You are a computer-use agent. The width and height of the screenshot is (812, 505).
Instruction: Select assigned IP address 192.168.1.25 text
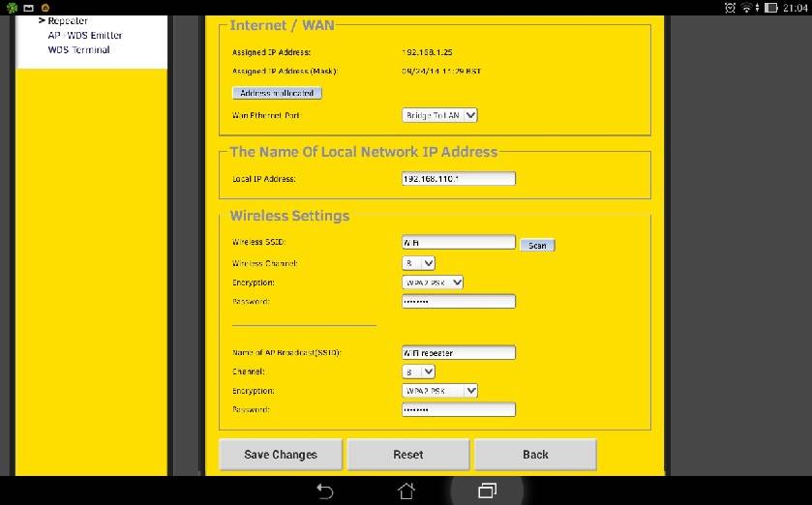click(427, 52)
